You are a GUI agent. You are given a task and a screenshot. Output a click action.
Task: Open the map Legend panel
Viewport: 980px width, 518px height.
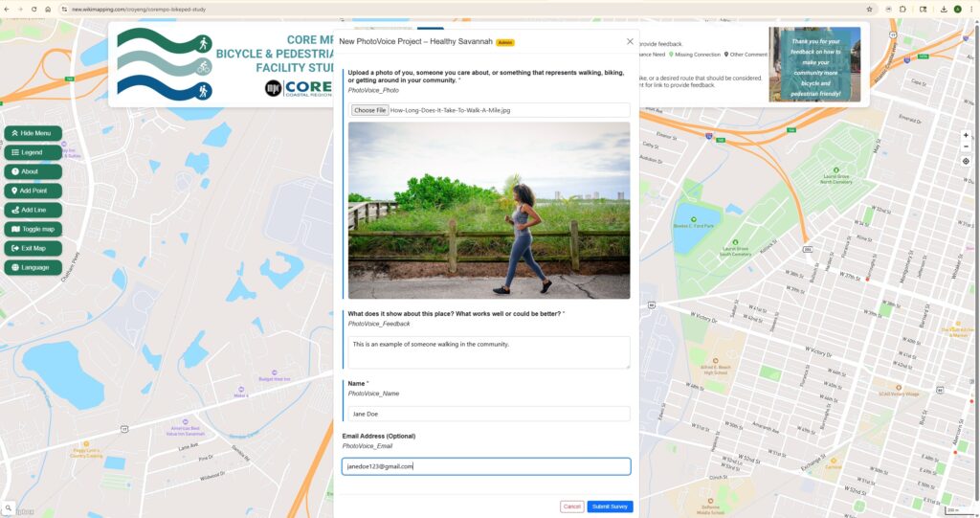pyautogui.click(x=33, y=152)
